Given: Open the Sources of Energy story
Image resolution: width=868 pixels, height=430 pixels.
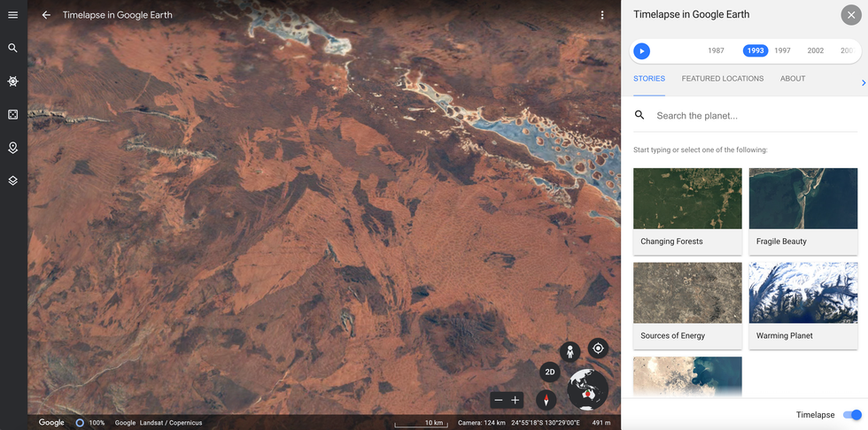Looking at the screenshot, I should pyautogui.click(x=687, y=305).
